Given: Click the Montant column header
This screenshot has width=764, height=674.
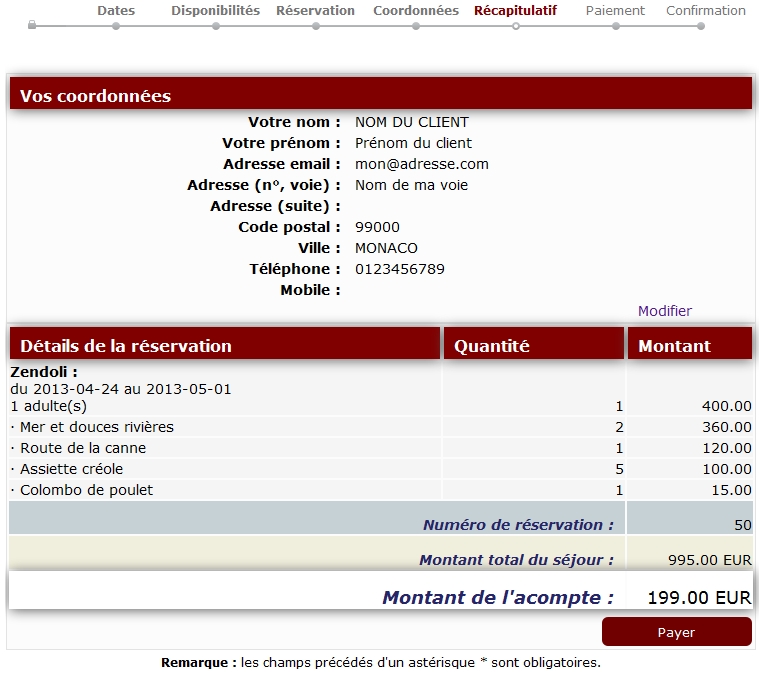Looking at the screenshot, I should pyautogui.click(x=674, y=346).
